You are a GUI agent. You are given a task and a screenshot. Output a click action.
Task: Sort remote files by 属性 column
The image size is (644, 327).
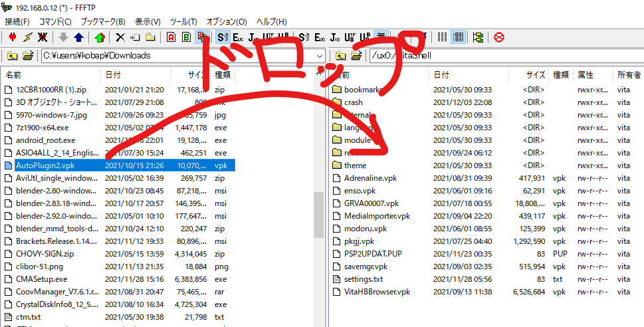click(x=593, y=74)
